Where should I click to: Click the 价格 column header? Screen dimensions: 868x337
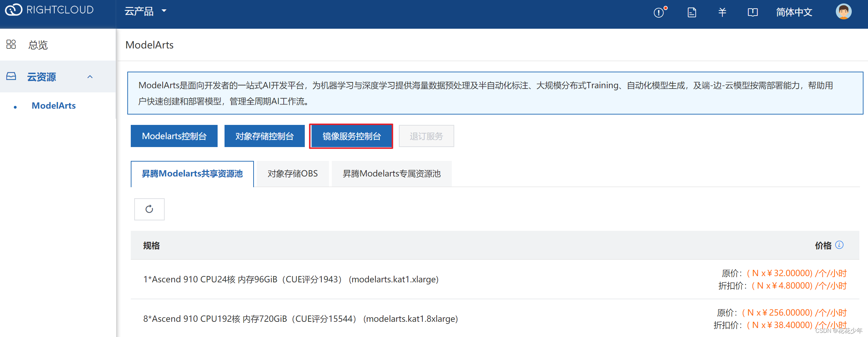(x=823, y=246)
